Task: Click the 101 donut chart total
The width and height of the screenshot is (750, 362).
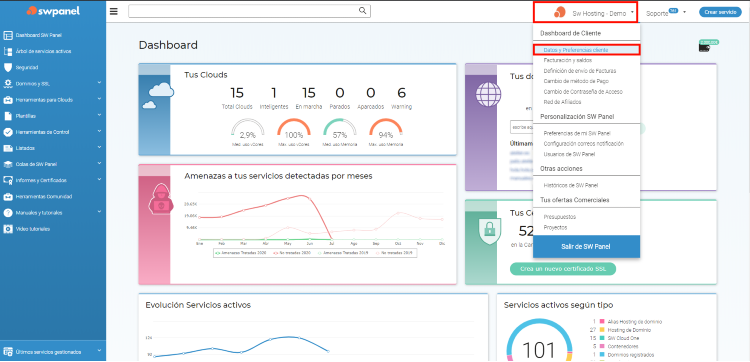Action: [539, 350]
